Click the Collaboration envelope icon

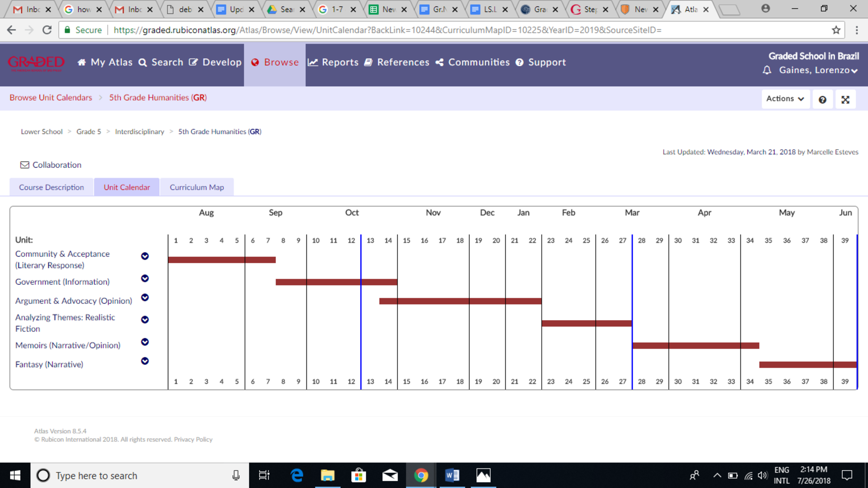(x=25, y=165)
